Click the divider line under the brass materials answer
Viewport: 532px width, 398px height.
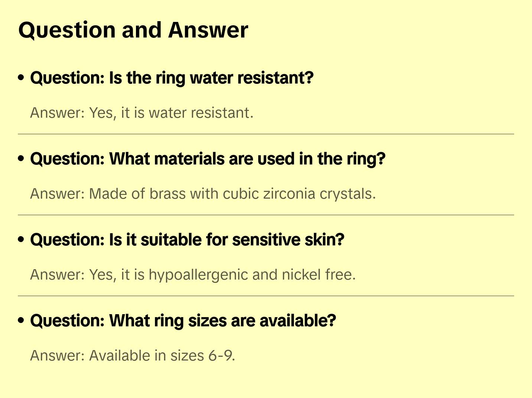(x=266, y=215)
